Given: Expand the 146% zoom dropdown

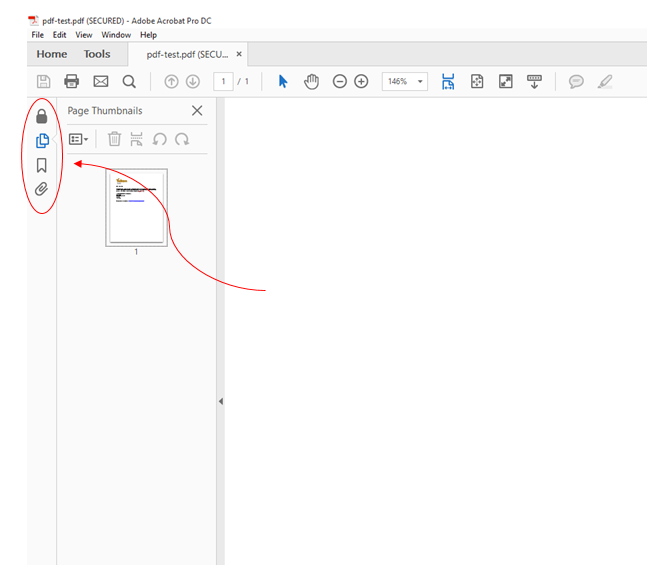Looking at the screenshot, I should point(420,82).
